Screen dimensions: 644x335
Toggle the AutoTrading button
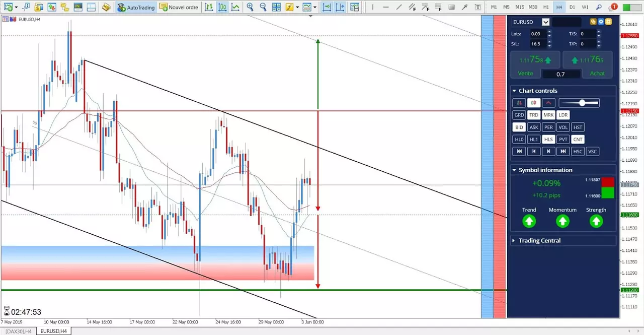pos(136,7)
